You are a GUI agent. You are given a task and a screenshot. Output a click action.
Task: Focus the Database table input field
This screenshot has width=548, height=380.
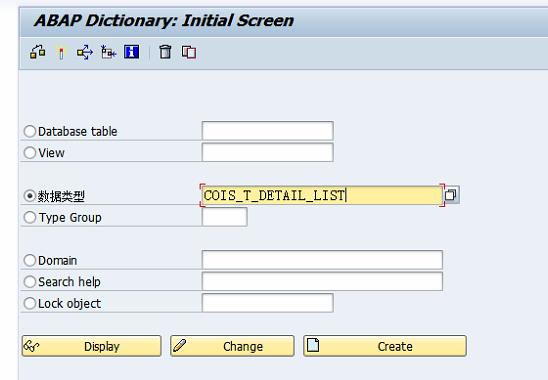(x=268, y=131)
